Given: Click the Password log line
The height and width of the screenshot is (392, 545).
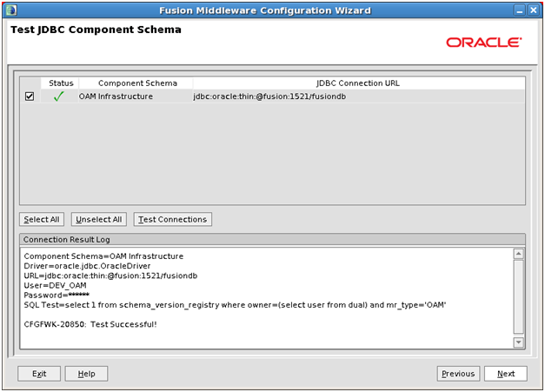Looking at the screenshot, I should [x=56, y=295].
